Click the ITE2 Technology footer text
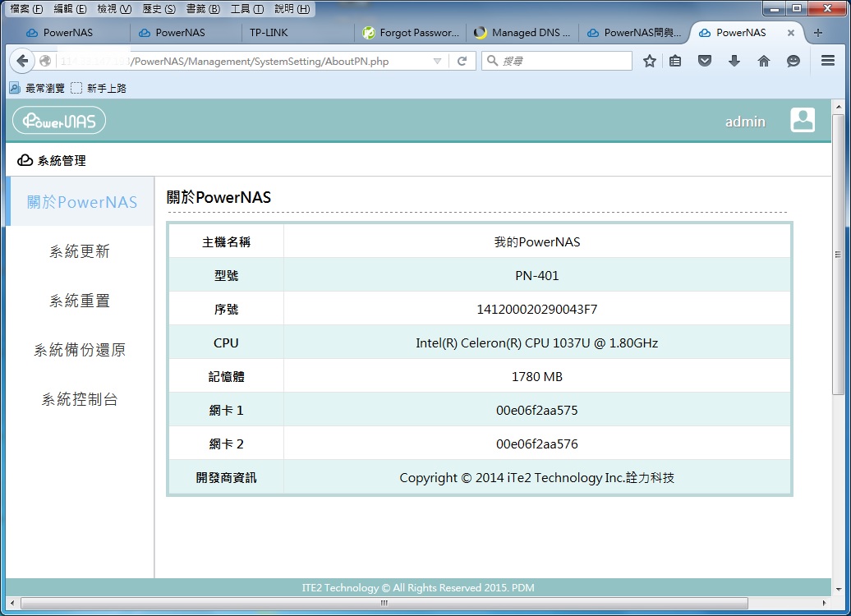 pos(418,588)
